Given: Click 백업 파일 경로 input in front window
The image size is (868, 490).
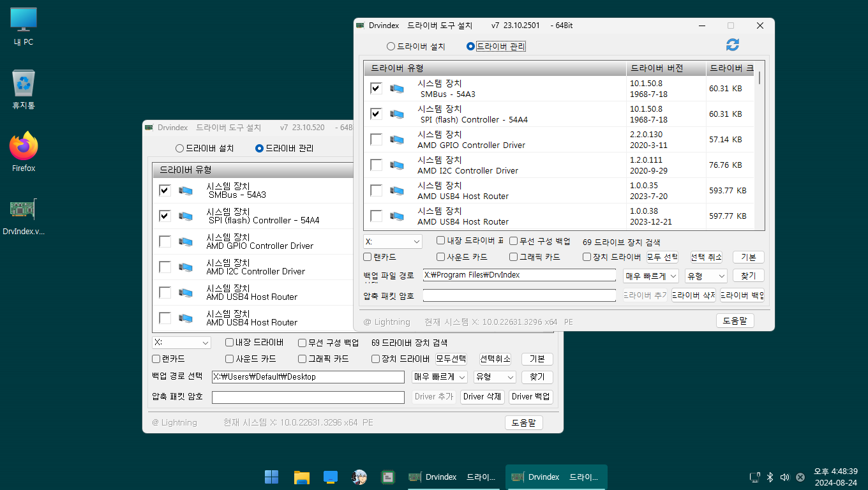Looking at the screenshot, I should pos(520,276).
